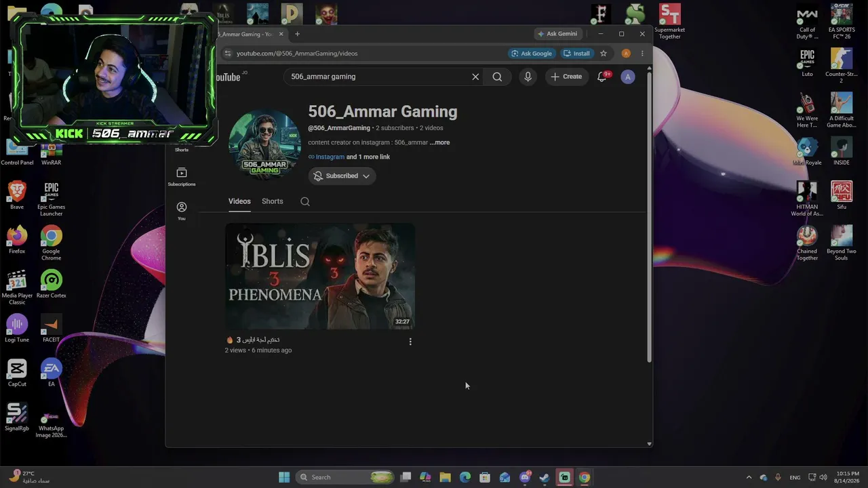Click the 506_Ammar Gaming channel avatar

(x=264, y=145)
